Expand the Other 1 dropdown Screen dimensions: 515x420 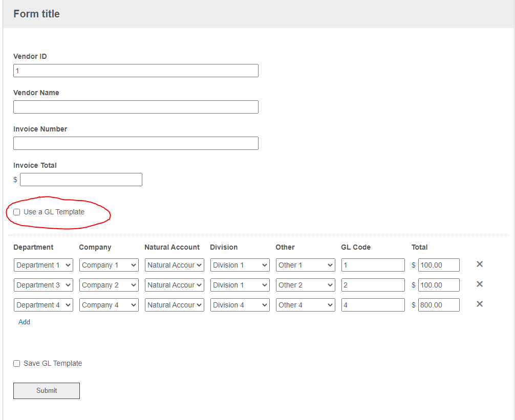click(x=306, y=265)
